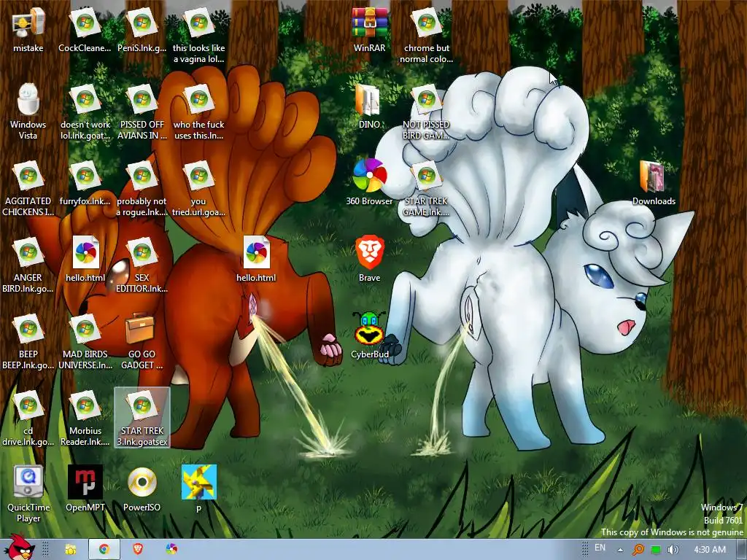Image resolution: width=747 pixels, height=560 pixels.
Task: Click the orange magnifier tray icon
Action: click(638, 550)
